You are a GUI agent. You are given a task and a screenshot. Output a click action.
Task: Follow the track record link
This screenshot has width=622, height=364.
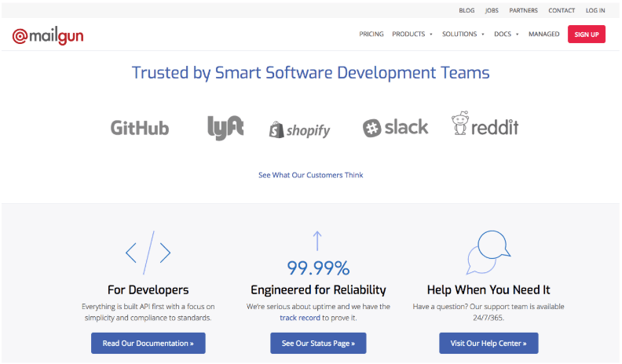299,318
